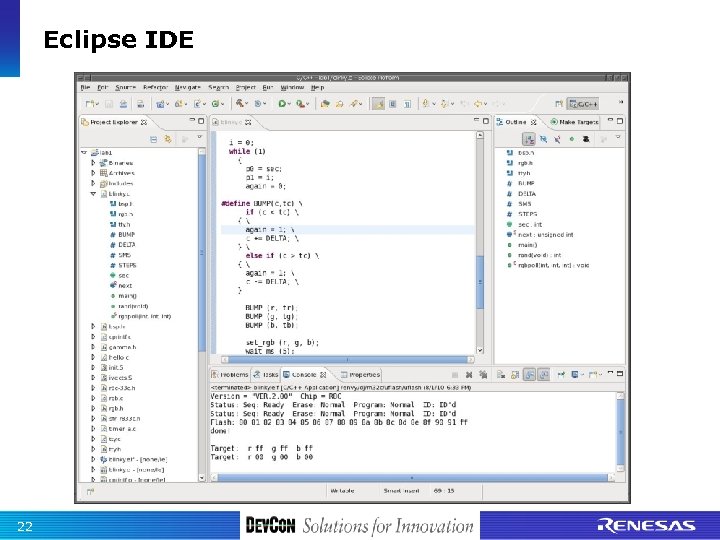Screen dimensions: 720x540
Task: Open the New wizard toolbar icon
Action: point(90,104)
